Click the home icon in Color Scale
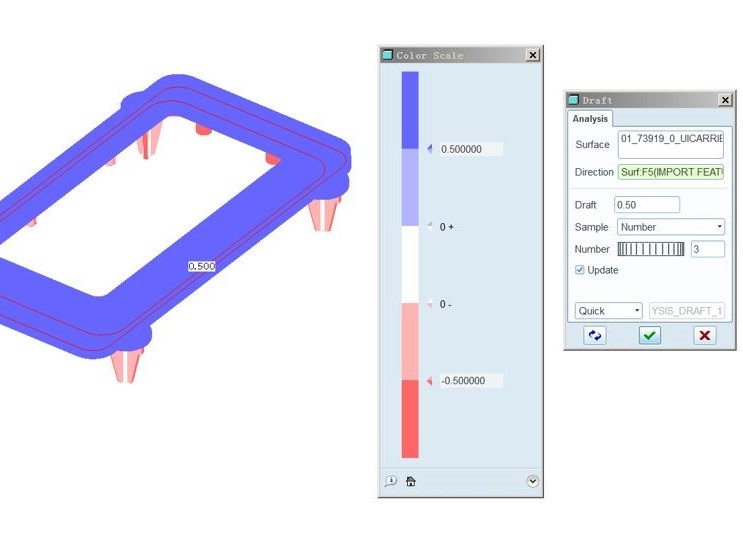This screenshot has width=743, height=557. pos(410,481)
